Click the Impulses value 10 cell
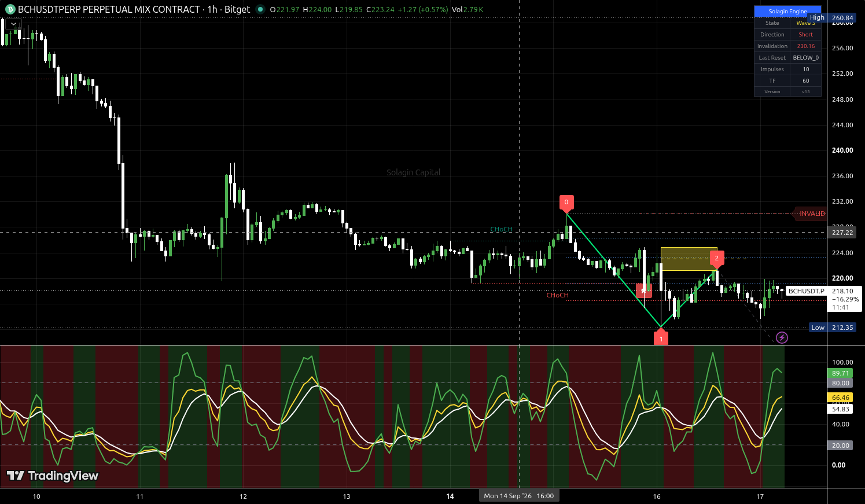The width and height of the screenshot is (865, 504). click(805, 69)
